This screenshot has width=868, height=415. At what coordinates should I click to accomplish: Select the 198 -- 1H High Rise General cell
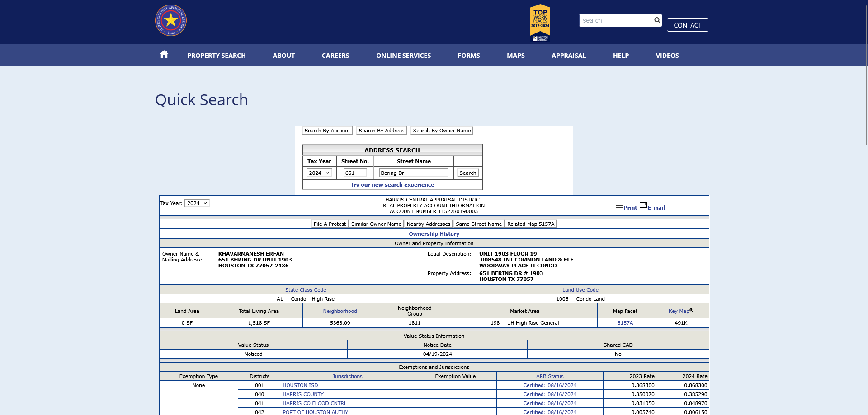click(x=524, y=323)
